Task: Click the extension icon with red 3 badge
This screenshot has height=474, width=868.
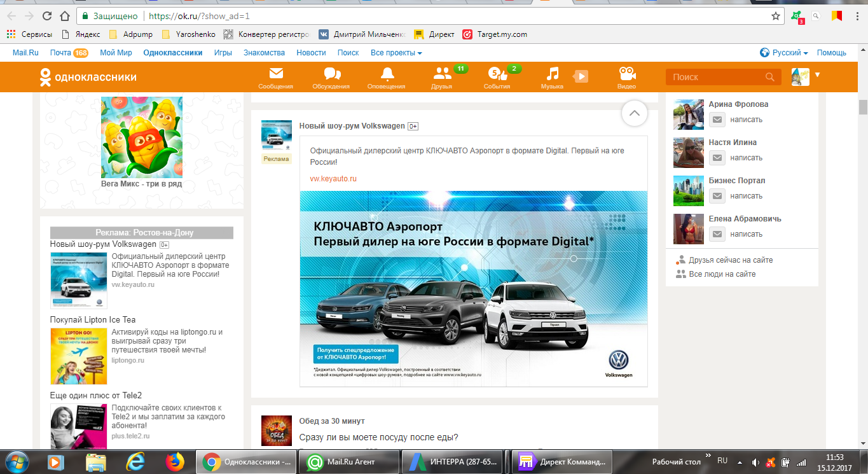Action: point(797,17)
